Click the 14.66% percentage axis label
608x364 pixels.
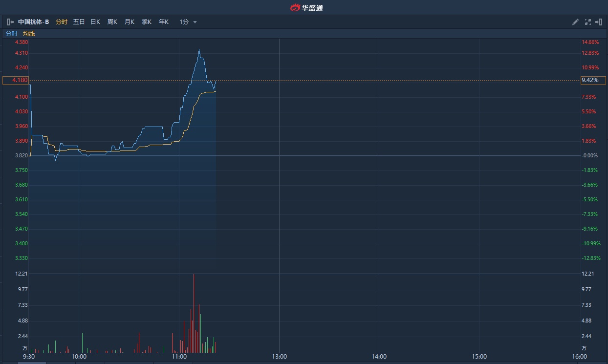point(590,43)
